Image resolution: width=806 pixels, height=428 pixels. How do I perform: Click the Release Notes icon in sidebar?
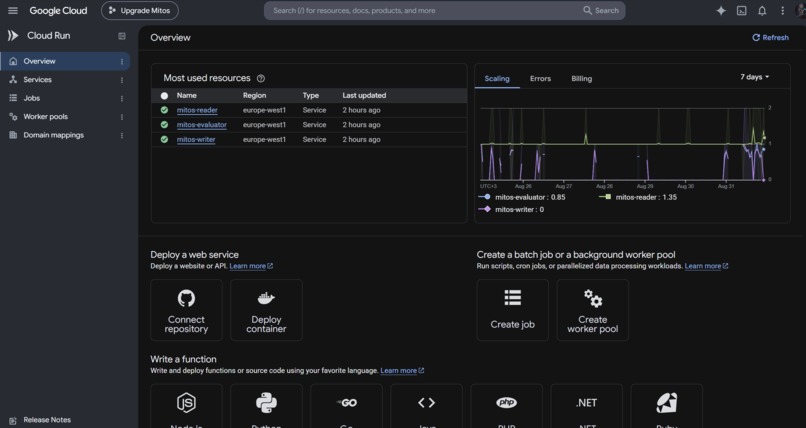[x=13, y=420]
